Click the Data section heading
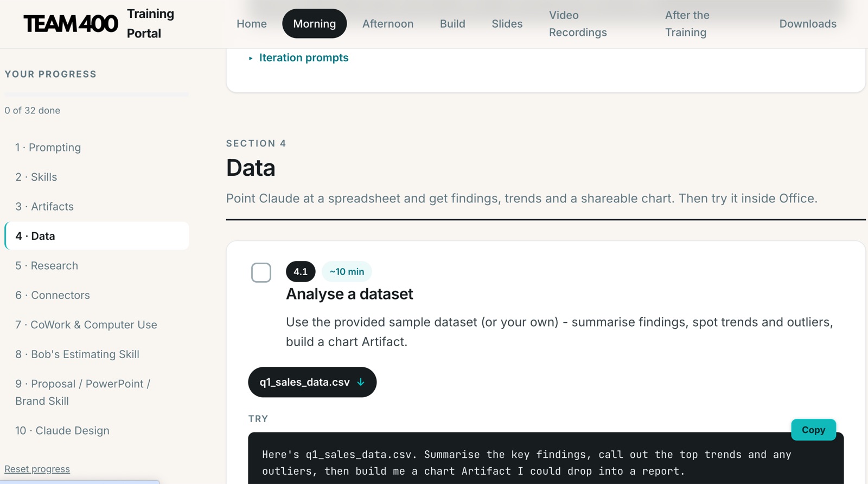The image size is (868, 484). pos(251,168)
